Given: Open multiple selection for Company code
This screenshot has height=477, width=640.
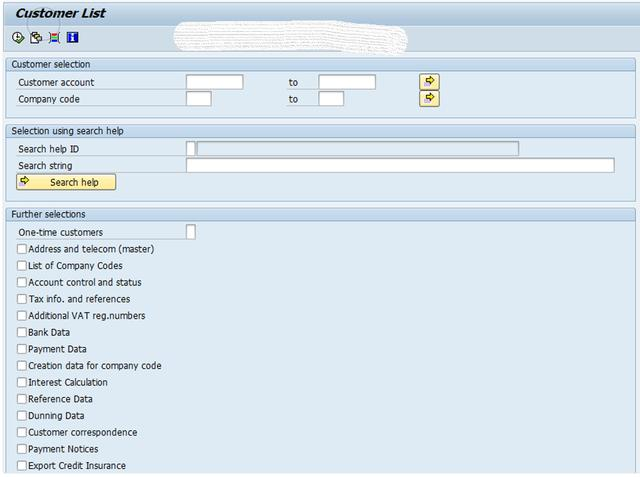Looking at the screenshot, I should tap(429, 98).
